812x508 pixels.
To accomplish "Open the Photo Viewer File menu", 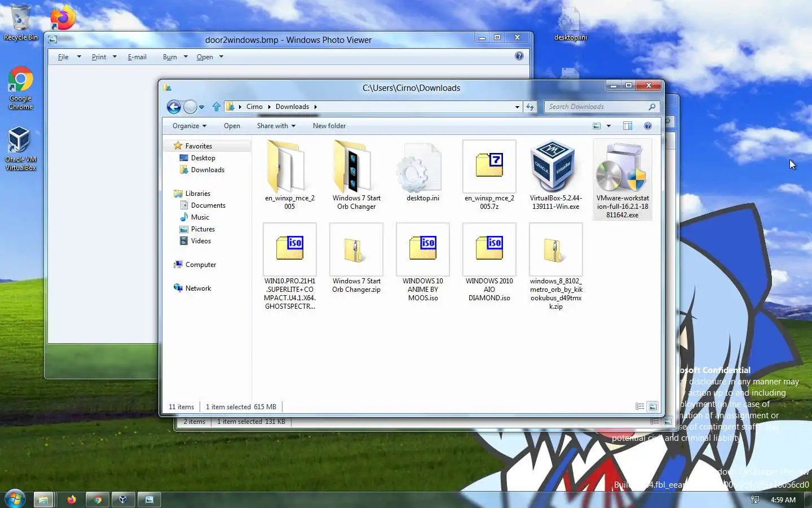I will [x=69, y=57].
